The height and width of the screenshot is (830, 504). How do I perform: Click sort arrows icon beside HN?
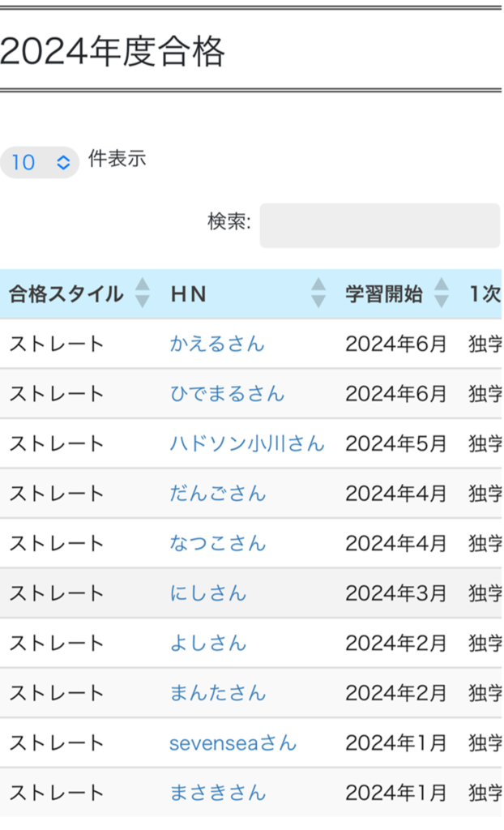318,293
